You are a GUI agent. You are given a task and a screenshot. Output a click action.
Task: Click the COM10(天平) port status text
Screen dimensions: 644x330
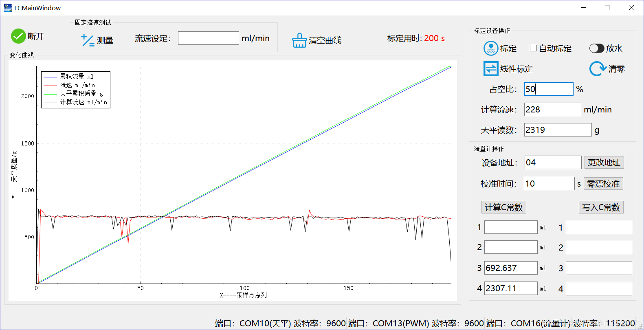(265, 323)
